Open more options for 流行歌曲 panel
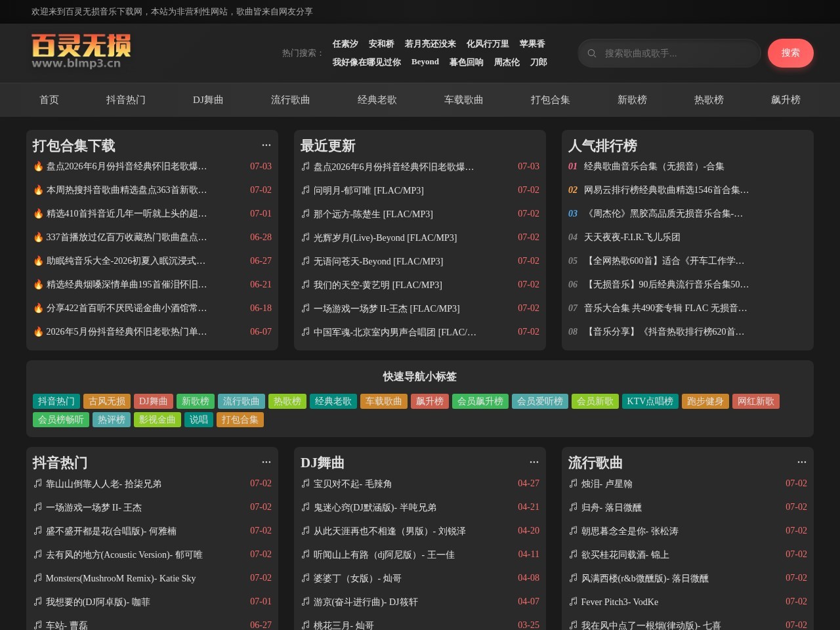The image size is (840, 630). coord(802,462)
